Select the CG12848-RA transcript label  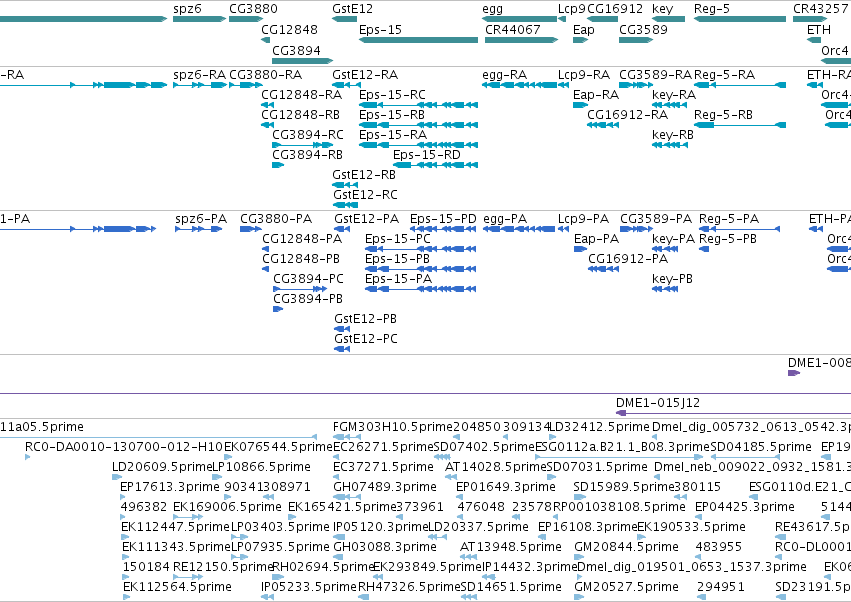302,94
